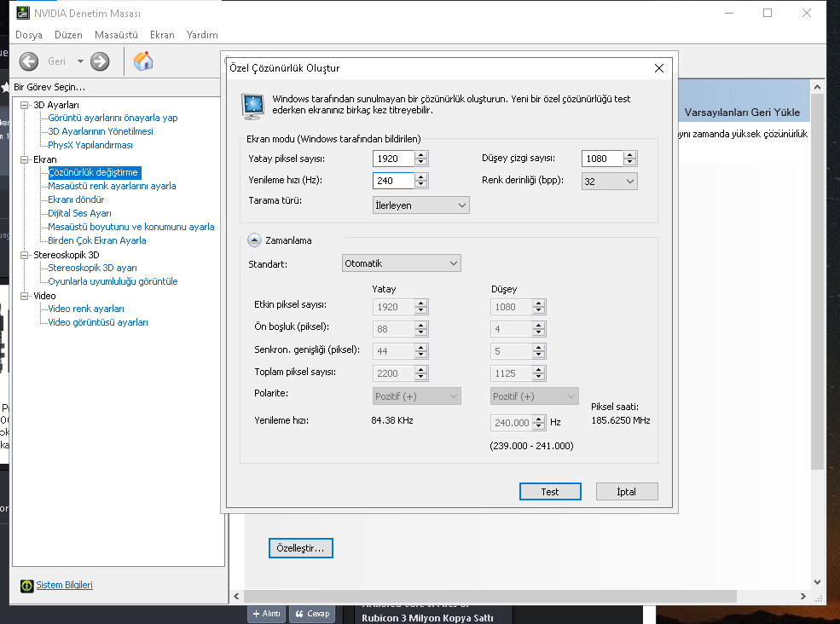
Task: Select PhysX Yapılandırması item
Action: pos(90,145)
